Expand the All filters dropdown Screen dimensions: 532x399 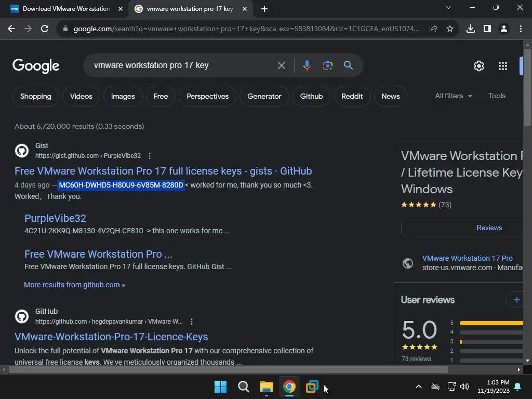coord(454,96)
